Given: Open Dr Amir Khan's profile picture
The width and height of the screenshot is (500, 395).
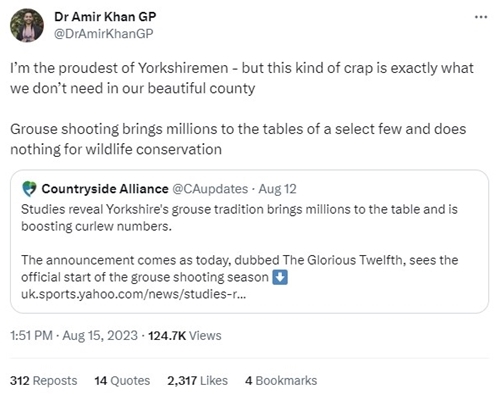Looking at the screenshot, I should coord(27,25).
